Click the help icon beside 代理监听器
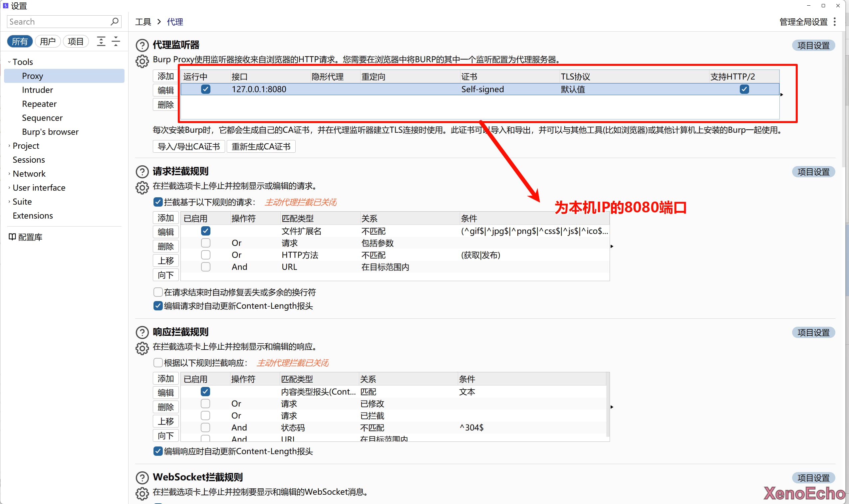This screenshot has height=504, width=849. point(142,45)
